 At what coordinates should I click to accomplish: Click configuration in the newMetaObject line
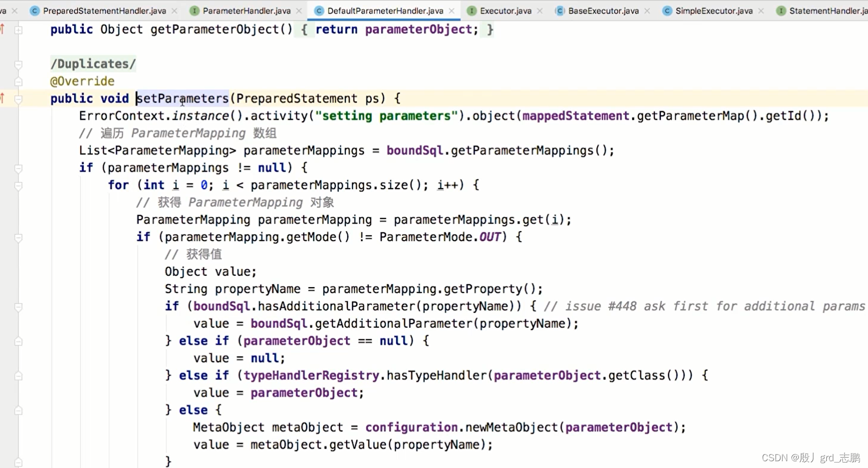pos(411,427)
